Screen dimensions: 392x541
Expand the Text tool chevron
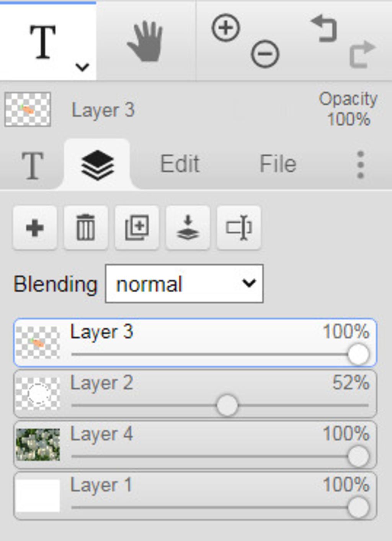[x=82, y=67]
